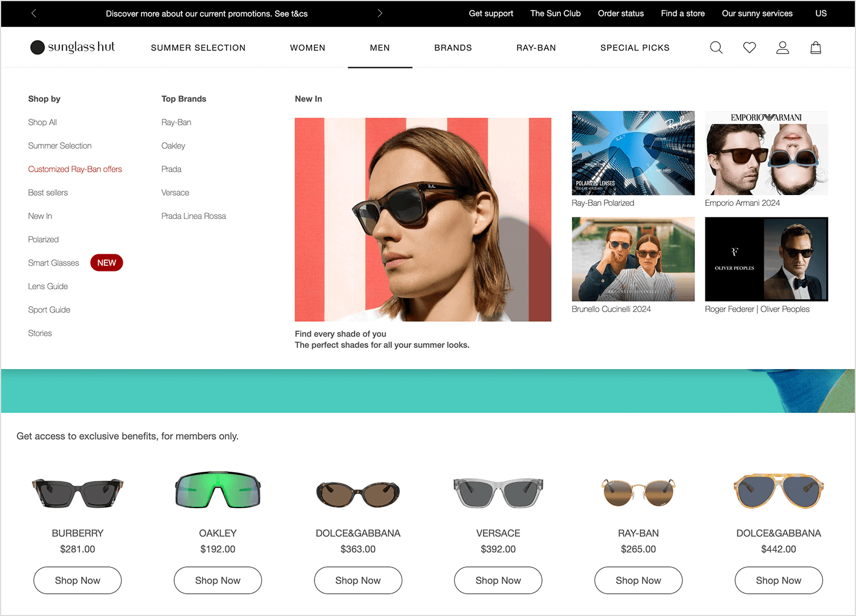Click Get support link
This screenshot has height=616, width=856.
click(x=491, y=13)
